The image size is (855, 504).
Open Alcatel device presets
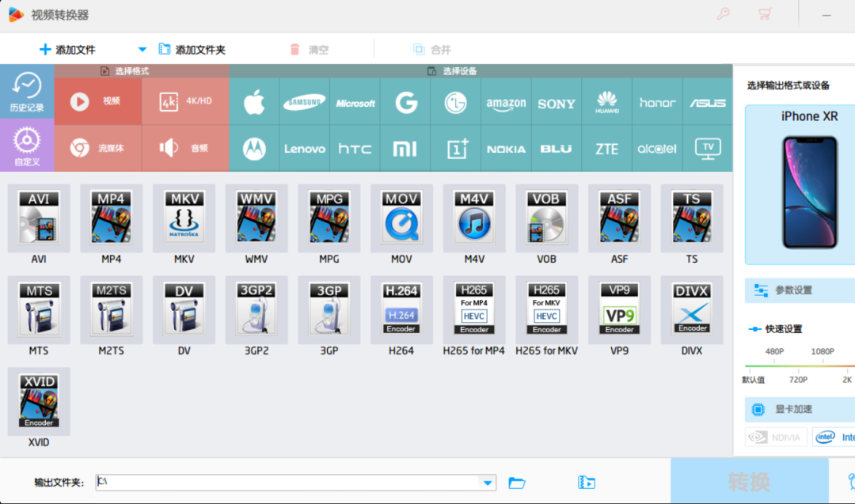(657, 148)
